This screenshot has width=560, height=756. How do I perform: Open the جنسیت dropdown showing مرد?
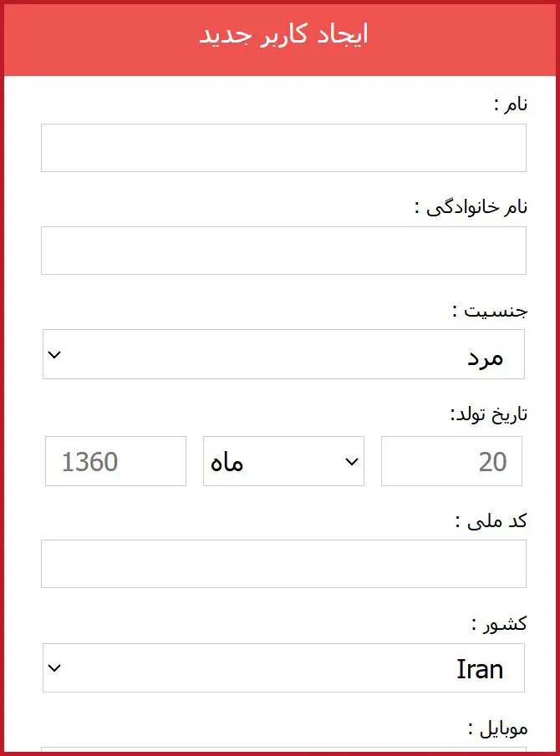[x=283, y=354]
